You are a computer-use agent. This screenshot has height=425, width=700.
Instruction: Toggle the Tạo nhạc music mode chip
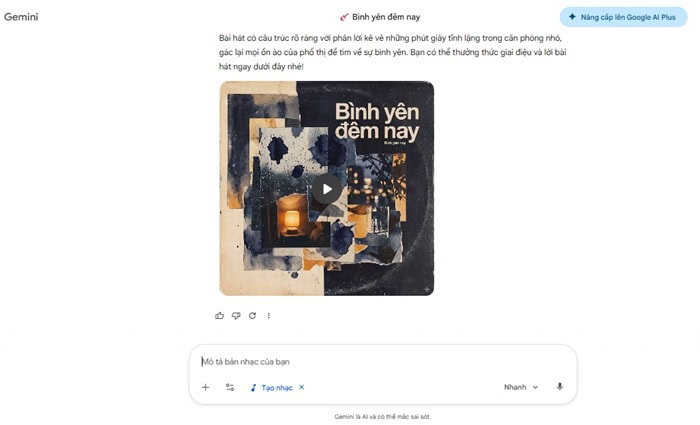click(x=272, y=388)
